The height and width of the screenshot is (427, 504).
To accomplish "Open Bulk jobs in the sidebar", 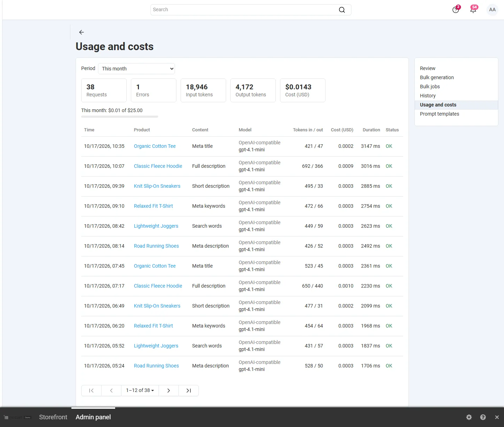I will click(430, 87).
